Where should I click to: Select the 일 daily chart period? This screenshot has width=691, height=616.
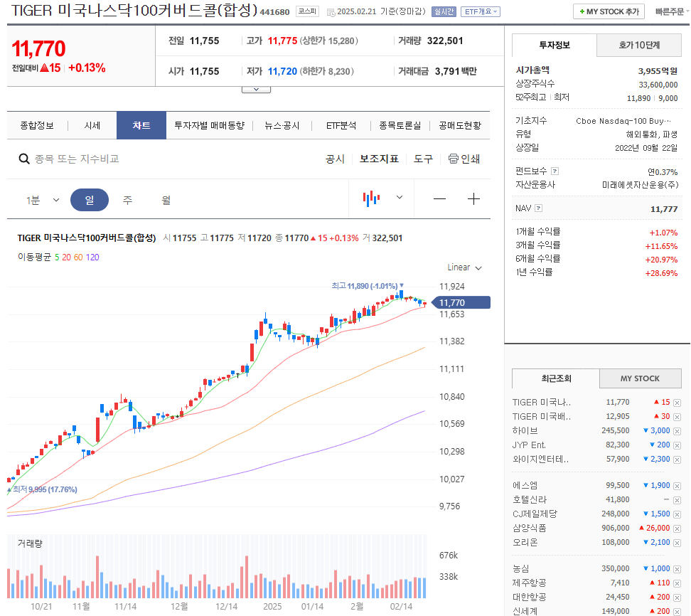[x=90, y=200]
